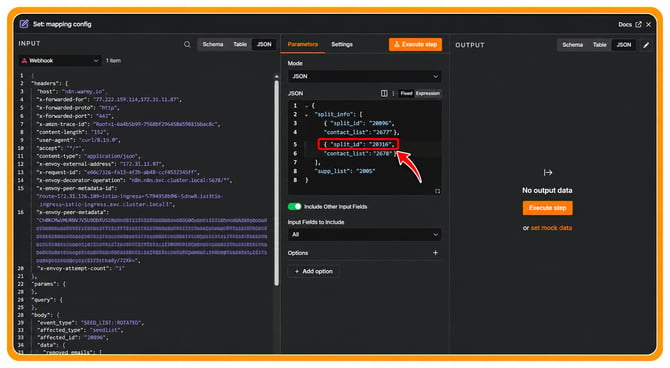Show output as Schema view

pos(573,45)
